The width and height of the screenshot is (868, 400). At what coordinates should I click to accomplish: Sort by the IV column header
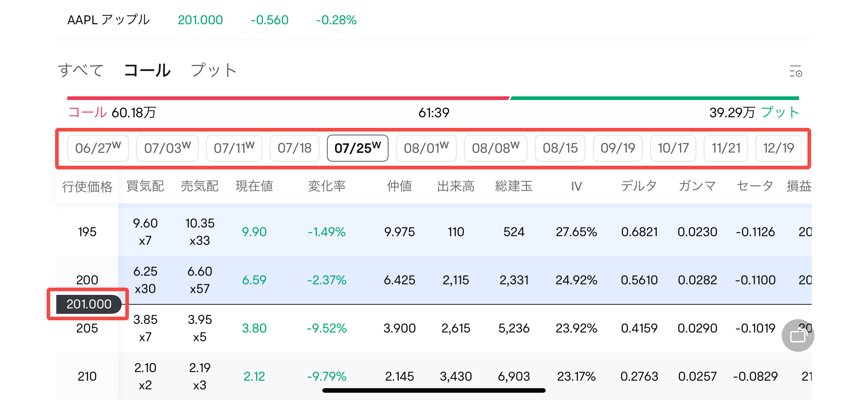(x=576, y=186)
